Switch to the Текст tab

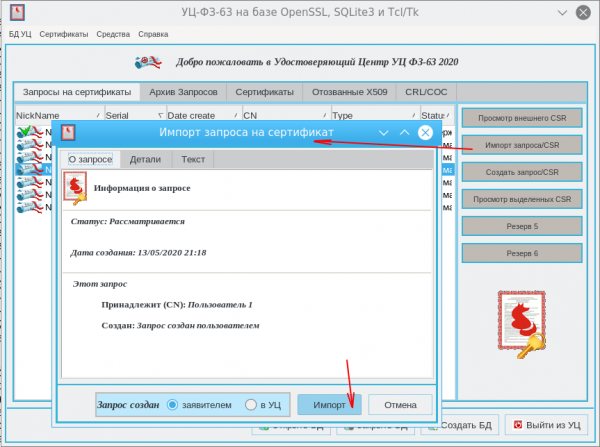pyautogui.click(x=193, y=159)
